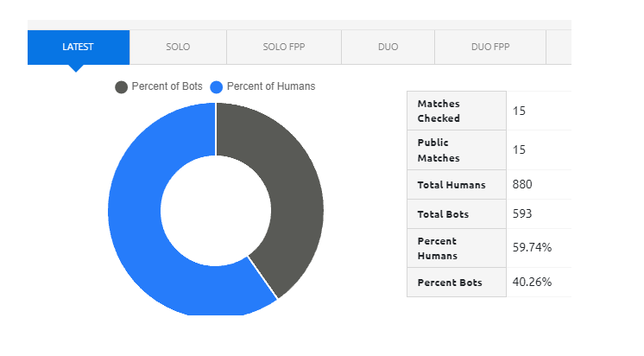Click the Total Humans label cell
644x356 pixels.
tap(451, 185)
